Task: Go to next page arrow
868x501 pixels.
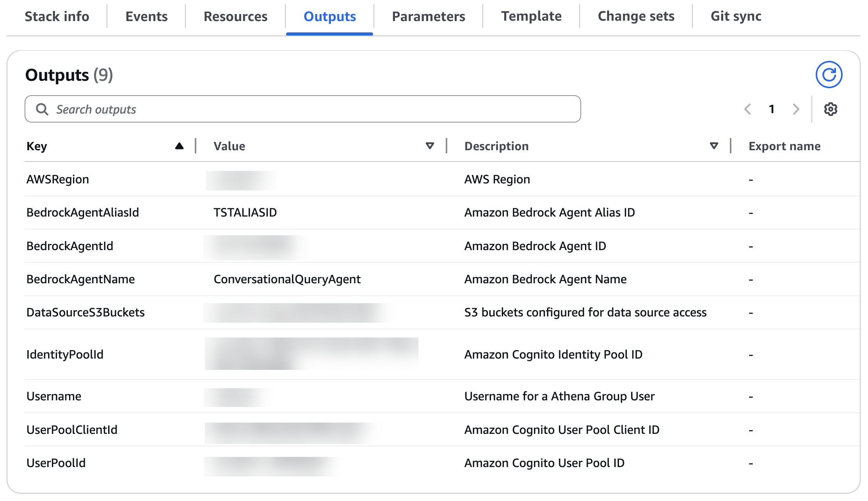Action: tap(796, 109)
